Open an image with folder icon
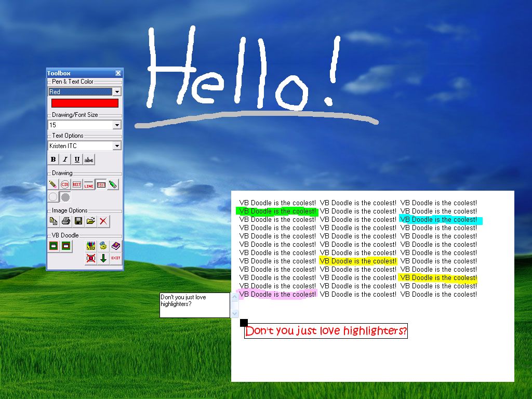 [90, 221]
